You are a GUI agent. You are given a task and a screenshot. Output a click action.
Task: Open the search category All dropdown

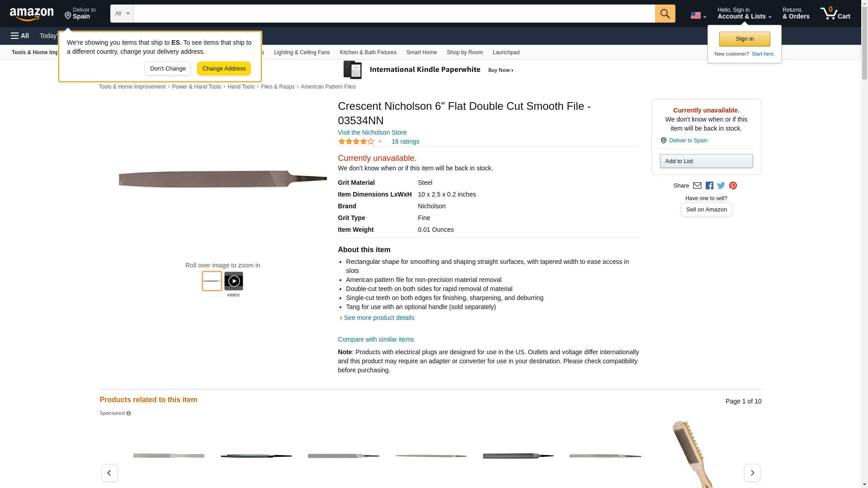pyautogui.click(x=122, y=14)
